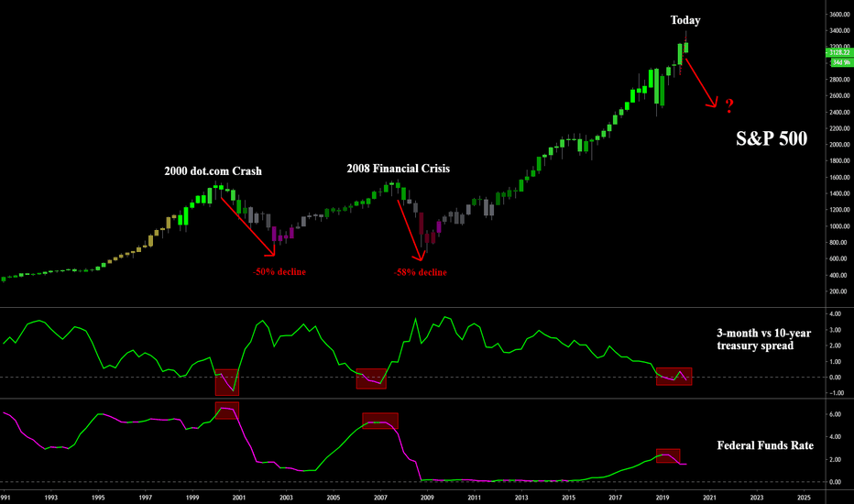Click 2200.00 on the price axis

pos(839,128)
